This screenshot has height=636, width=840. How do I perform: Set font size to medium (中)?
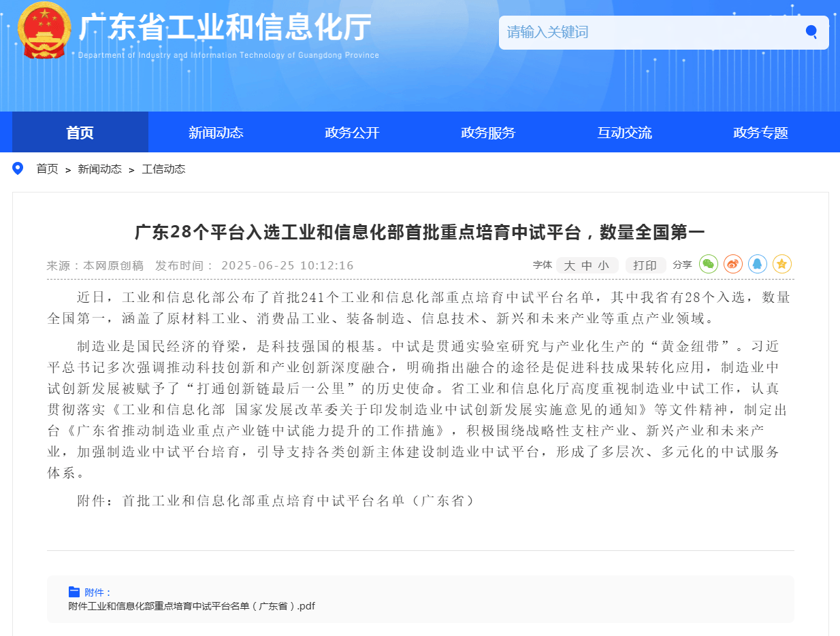(587, 265)
